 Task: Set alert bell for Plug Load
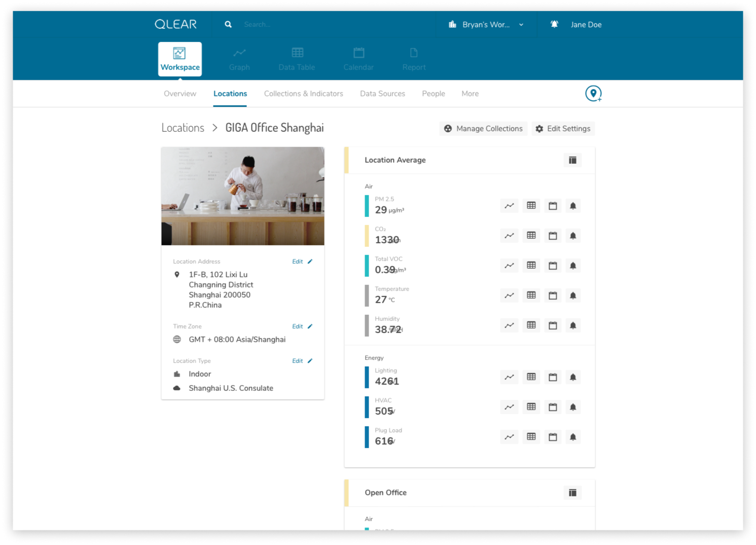[573, 437]
